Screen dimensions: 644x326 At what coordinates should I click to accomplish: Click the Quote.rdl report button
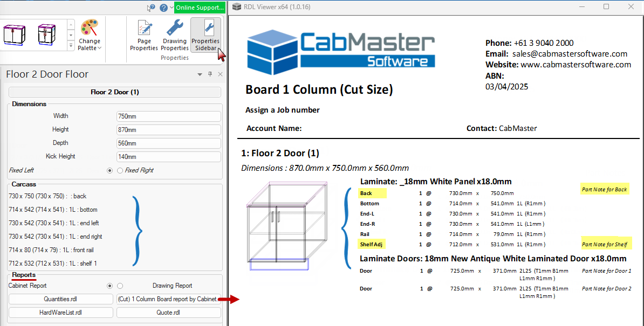coord(168,313)
